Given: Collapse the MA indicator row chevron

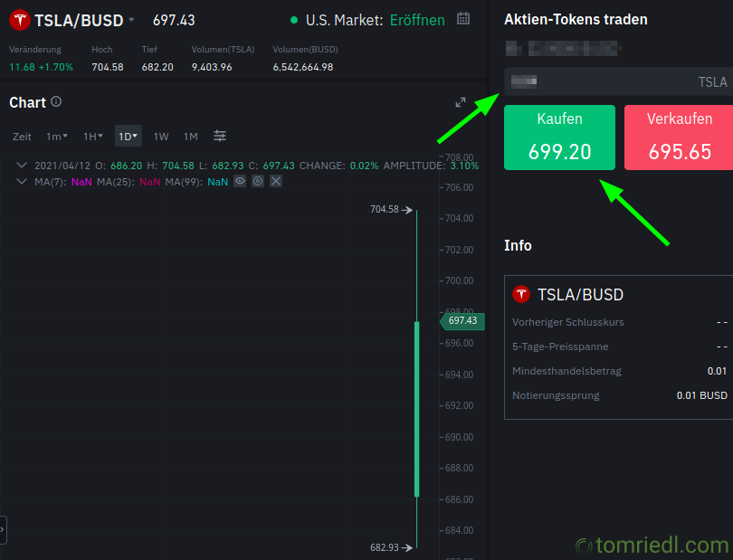Looking at the screenshot, I should pos(20,181).
